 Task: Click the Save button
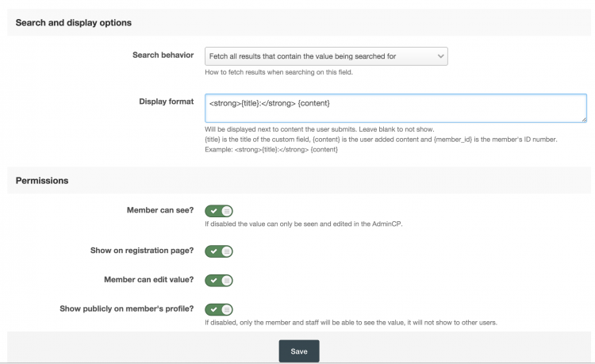click(299, 351)
